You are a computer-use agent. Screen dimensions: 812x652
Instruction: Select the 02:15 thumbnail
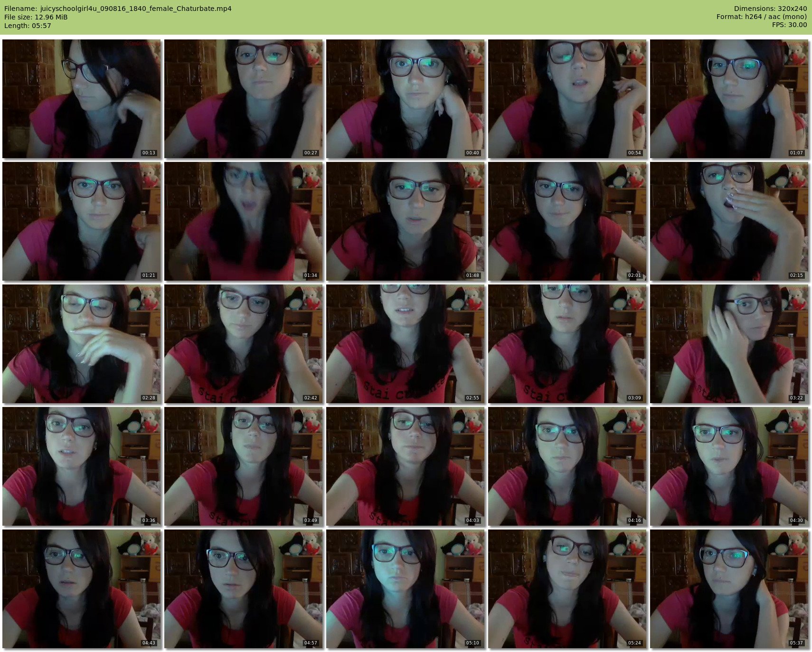[x=729, y=221]
